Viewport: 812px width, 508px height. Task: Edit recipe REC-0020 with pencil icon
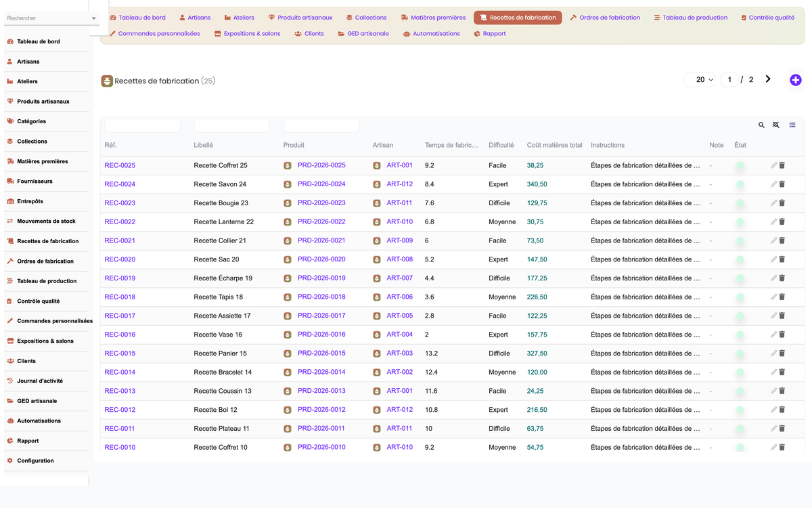tap(773, 259)
